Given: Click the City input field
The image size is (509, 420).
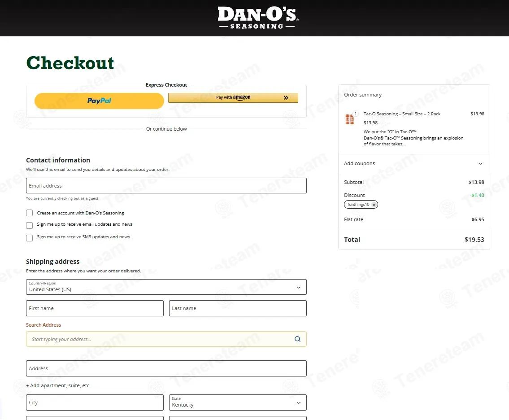Looking at the screenshot, I should tap(95, 402).
